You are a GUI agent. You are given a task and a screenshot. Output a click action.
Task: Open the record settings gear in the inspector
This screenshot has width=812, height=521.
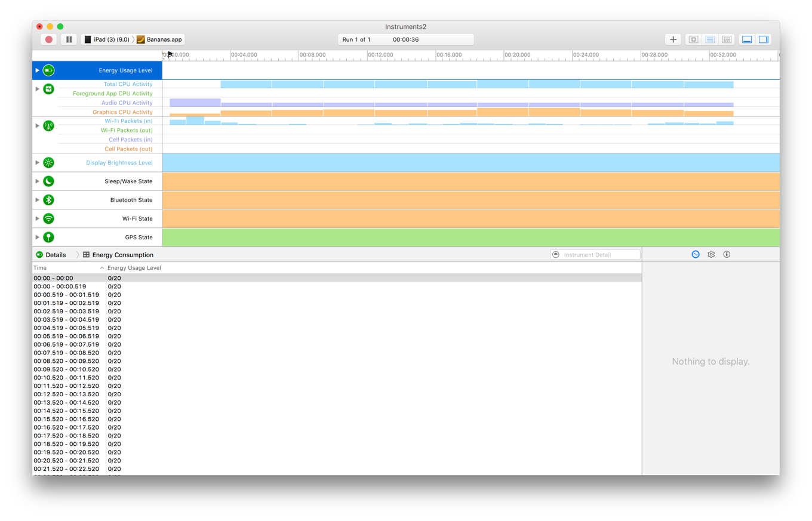pos(710,254)
